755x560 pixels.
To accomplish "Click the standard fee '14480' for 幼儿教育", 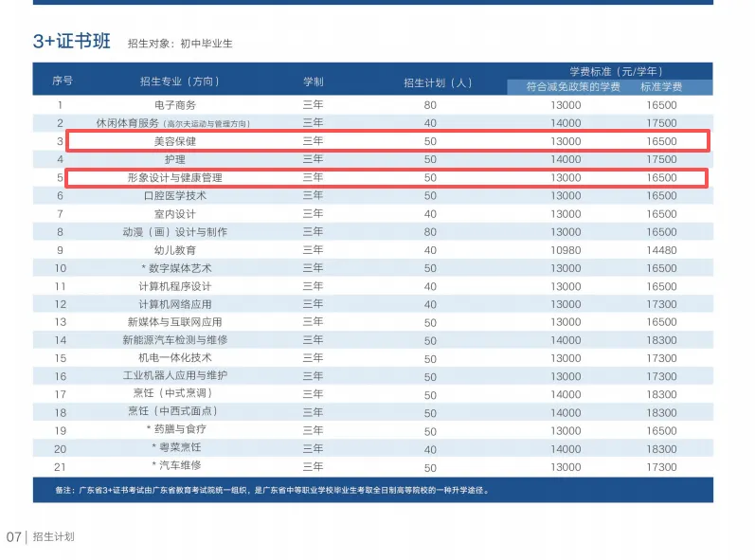I will pos(661,250).
